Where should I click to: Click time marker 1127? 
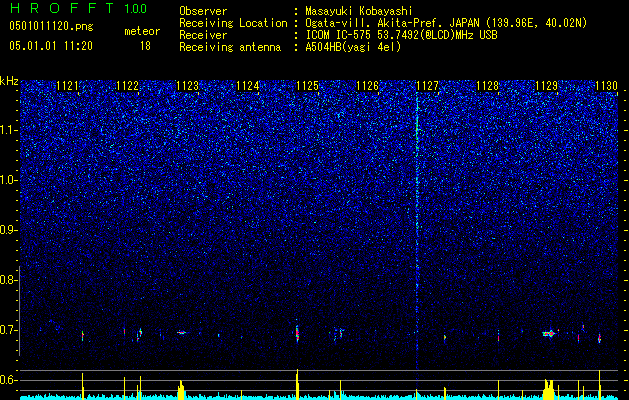coord(428,86)
